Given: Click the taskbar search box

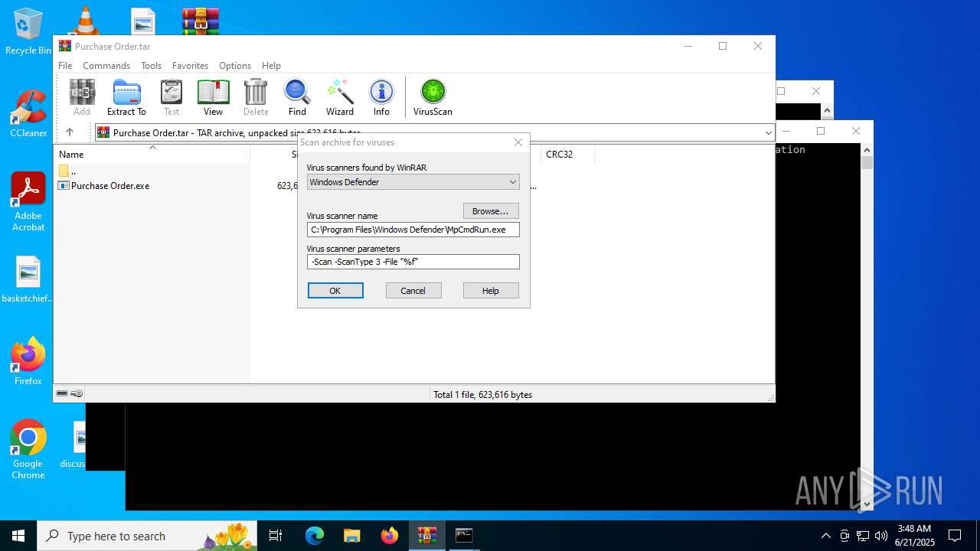Looking at the screenshot, I should pyautogui.click(x=147, y=536).
